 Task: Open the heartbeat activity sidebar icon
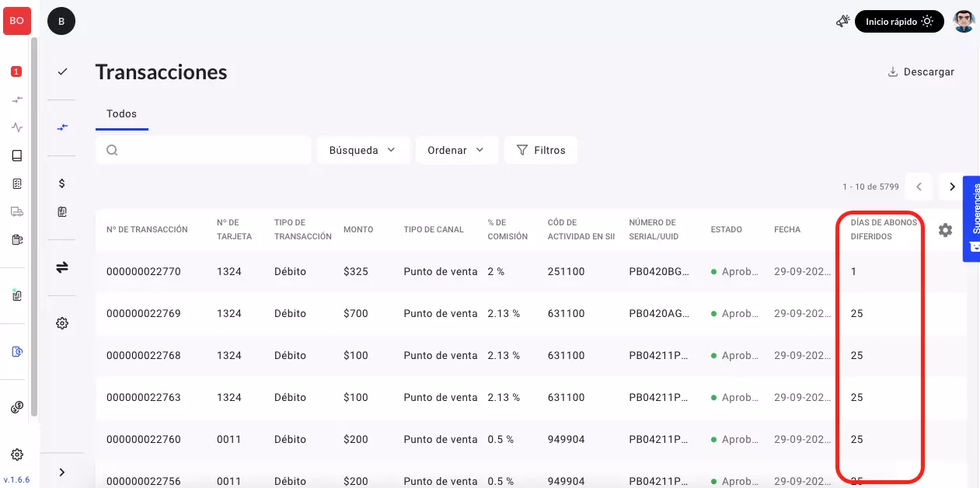17,127
